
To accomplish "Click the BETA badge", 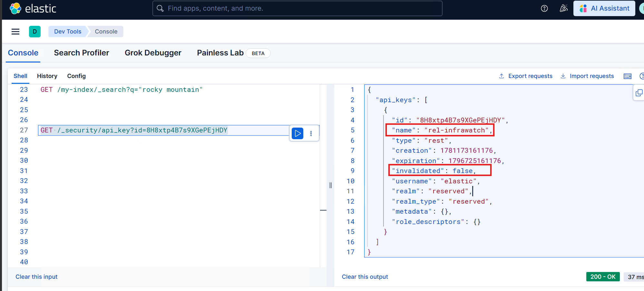I will (x=258, y=53).
